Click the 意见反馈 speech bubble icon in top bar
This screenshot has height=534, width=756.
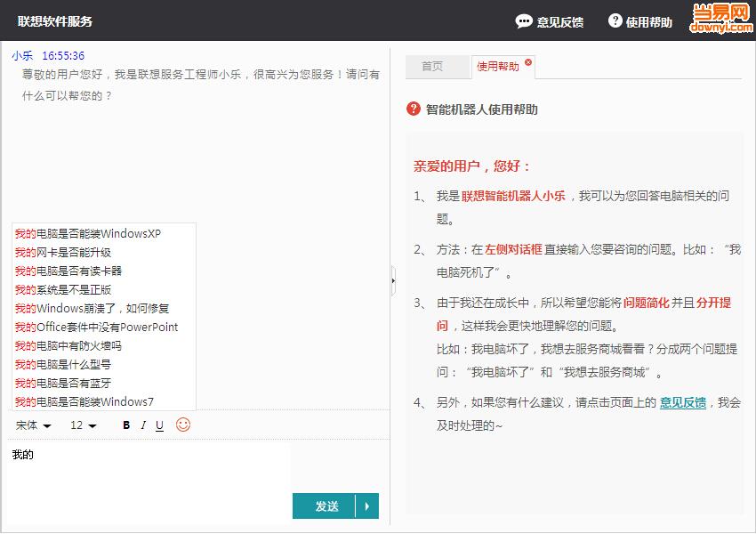(524, 20)
